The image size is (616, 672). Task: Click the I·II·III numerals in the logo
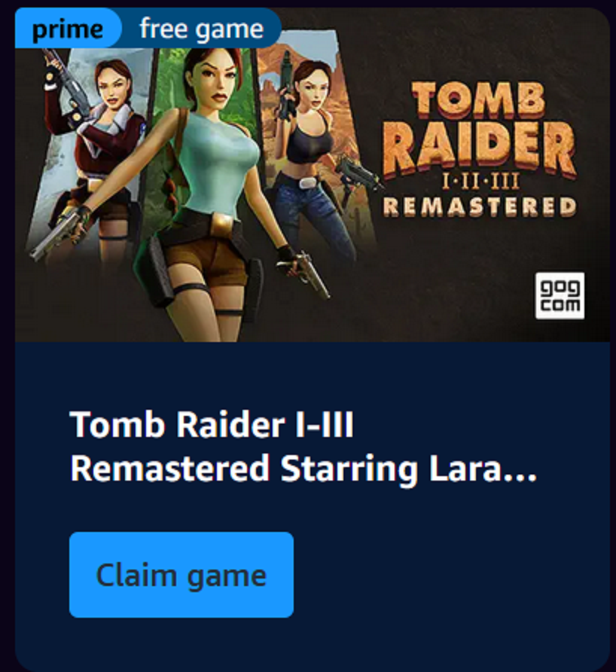pyautogui.click(x=480, y=181)
